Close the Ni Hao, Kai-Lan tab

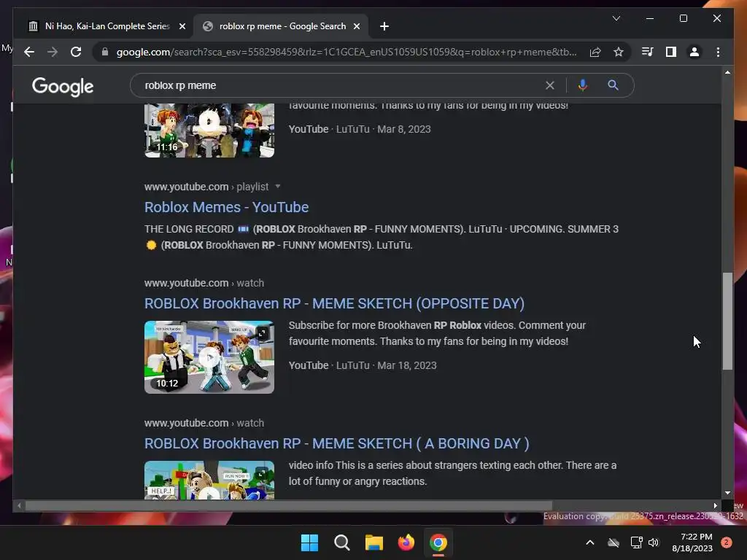[x=182, y=27]
